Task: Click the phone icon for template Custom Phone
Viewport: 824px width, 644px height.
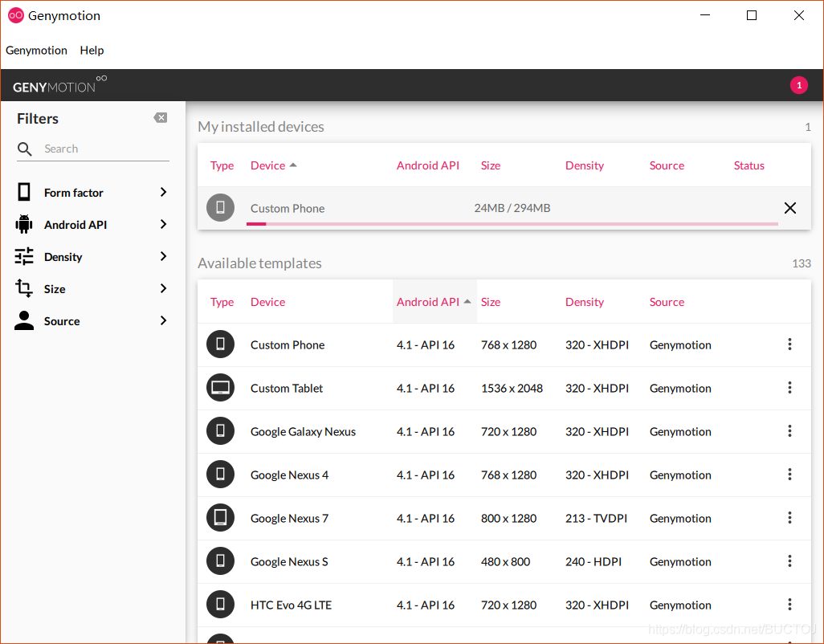Action: 220,344
